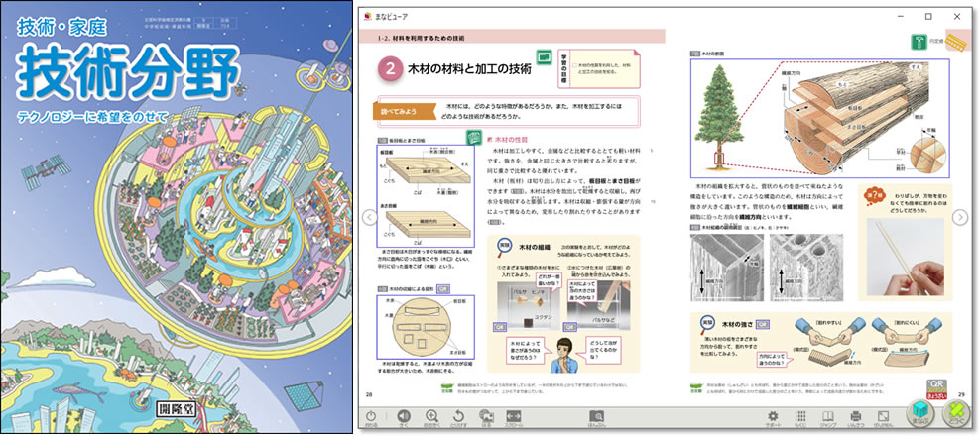Open the right microscope wood tissue photo
The width and height of the screenshot is (980, 436).
806,268
